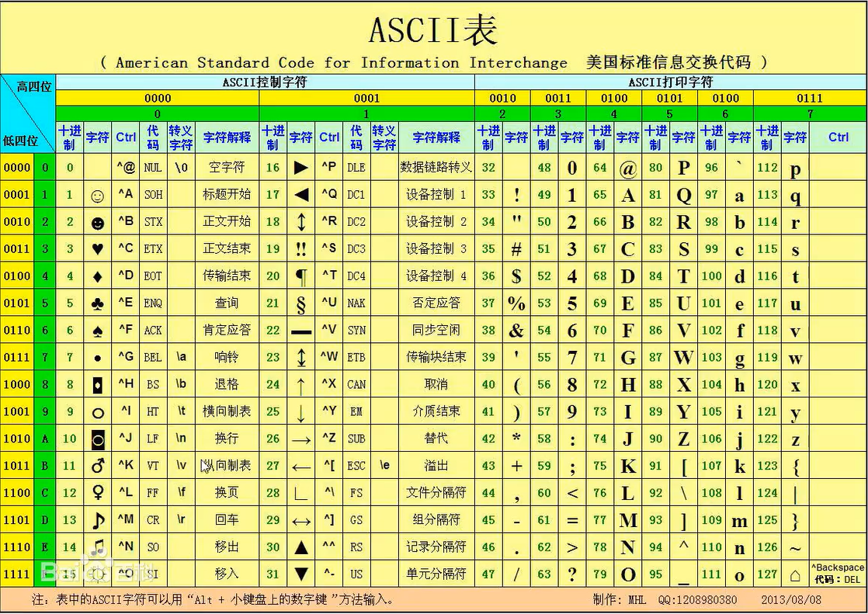Select the "ETB" code cell
Screen dimensions: 868x614
356,357
